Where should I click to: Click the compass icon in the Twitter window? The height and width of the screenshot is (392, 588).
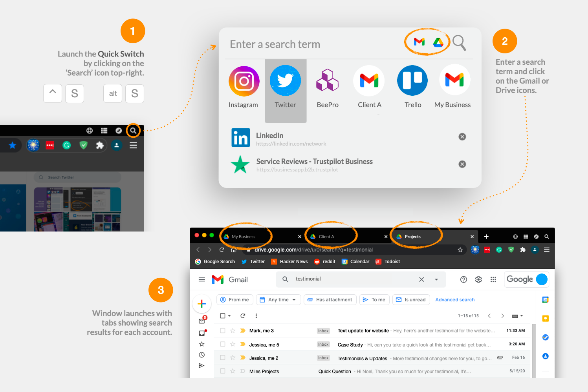click(x=119, y=131)
